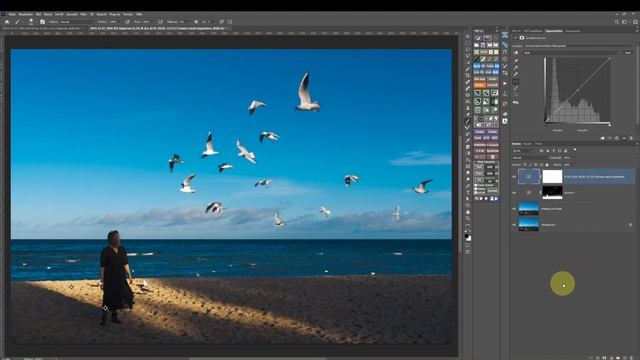Click the Auto button in Curves
Image resolution: width=640 pixels, height=360 pixels.
[x=628, y=53]
